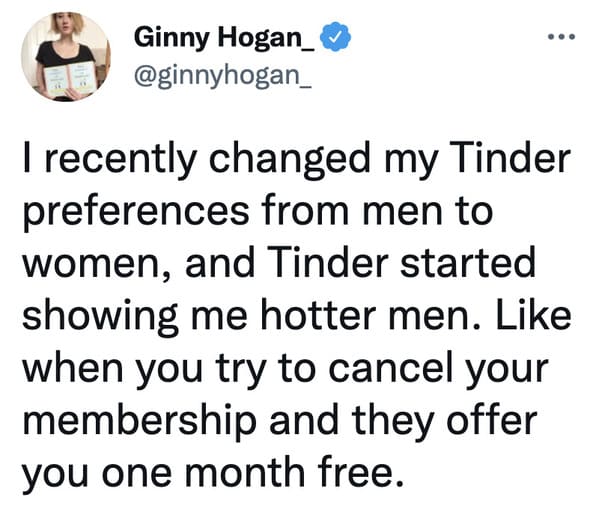The width and height of the screenshot is (599, 512).
Task: Click the word "changed" in first line
Action: click(290, 160)
